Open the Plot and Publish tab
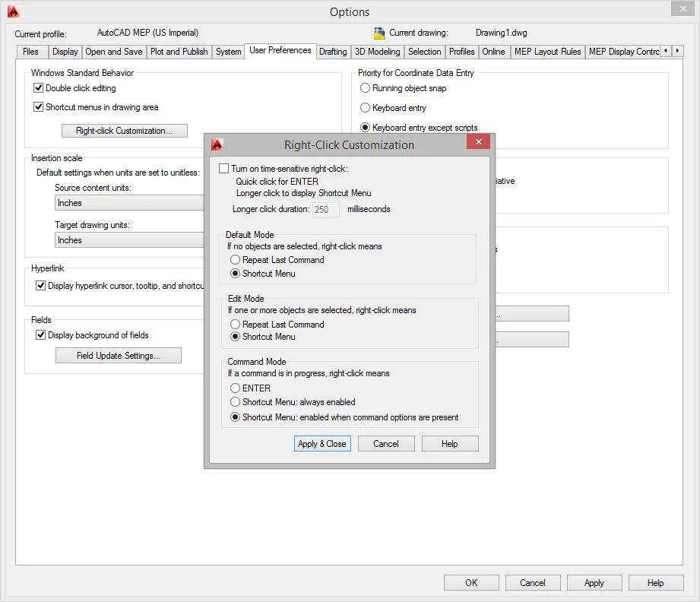700x602 pixels. [x=179, y=52]
